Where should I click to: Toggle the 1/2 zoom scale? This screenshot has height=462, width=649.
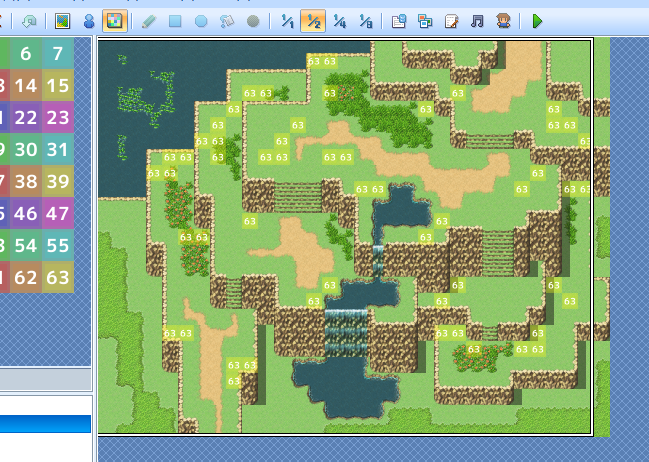click(313, 21)
